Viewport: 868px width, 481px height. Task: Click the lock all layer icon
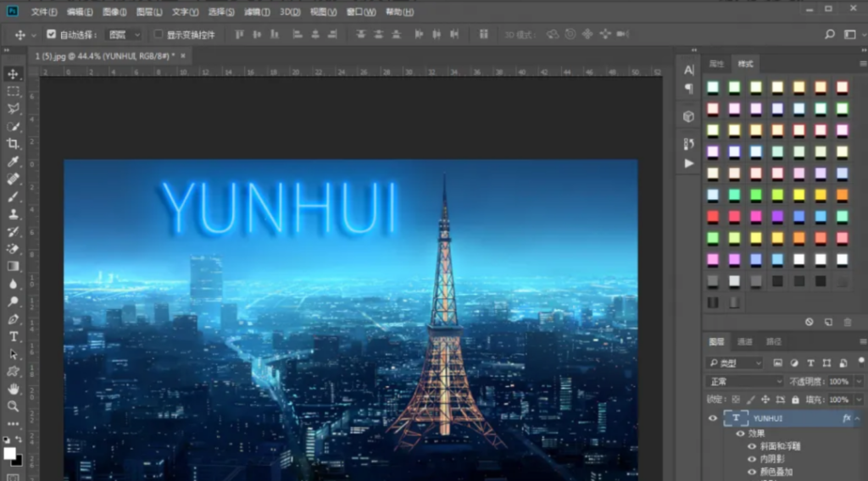click(x=795, y=399)
